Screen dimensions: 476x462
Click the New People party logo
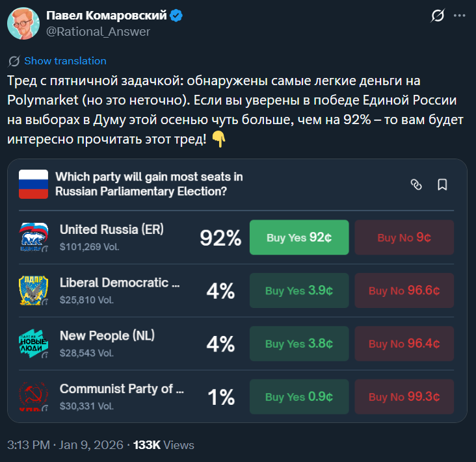34,344
